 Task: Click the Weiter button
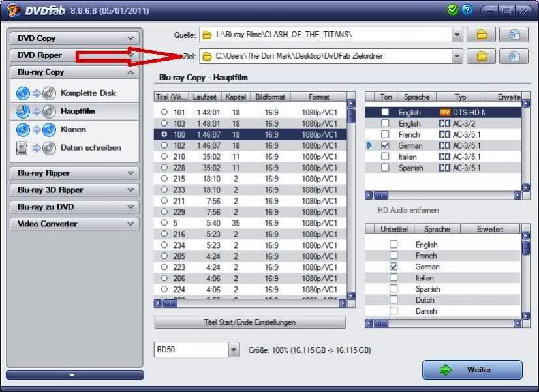(x=472, y=370)
